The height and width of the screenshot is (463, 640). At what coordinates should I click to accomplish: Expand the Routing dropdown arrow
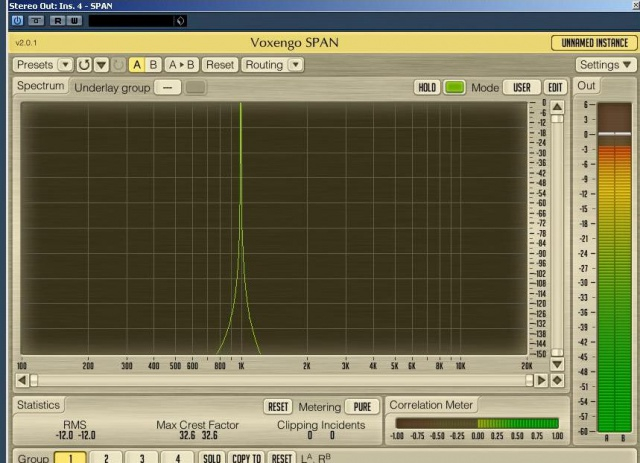tap(296, 65)
